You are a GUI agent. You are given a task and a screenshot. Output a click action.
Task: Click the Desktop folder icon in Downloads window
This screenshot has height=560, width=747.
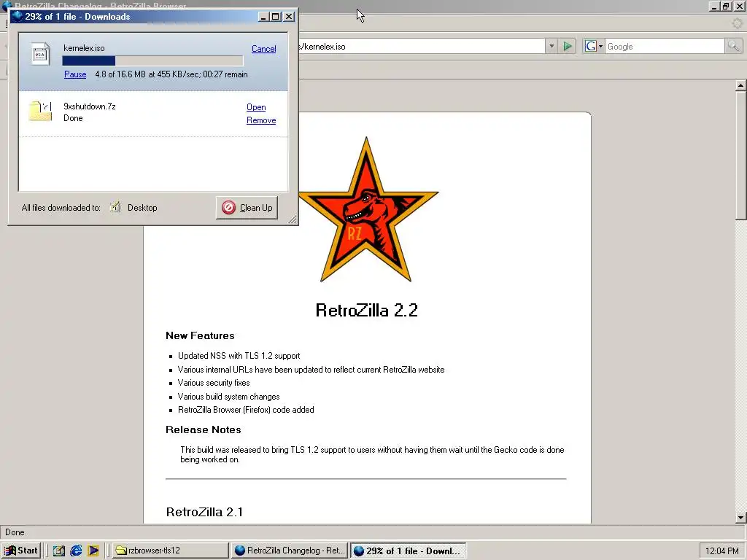point(115,207)
